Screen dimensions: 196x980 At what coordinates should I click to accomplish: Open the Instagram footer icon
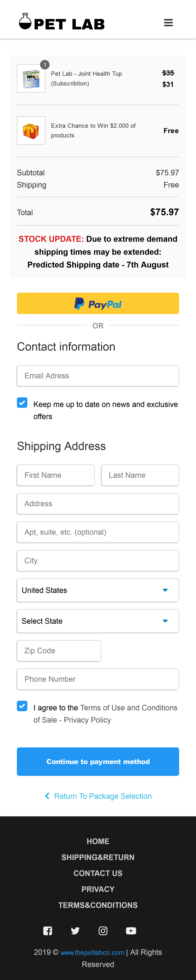tap(103, 931)
